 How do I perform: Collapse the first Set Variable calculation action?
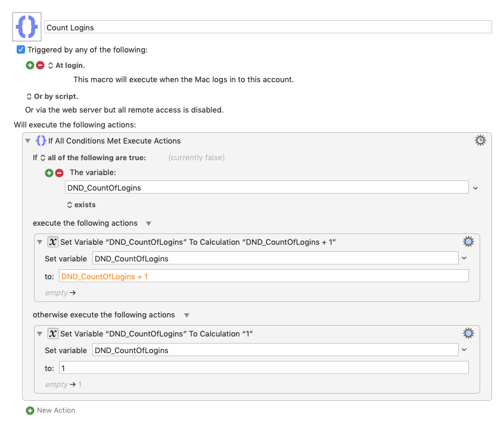(x=39, y=242)
